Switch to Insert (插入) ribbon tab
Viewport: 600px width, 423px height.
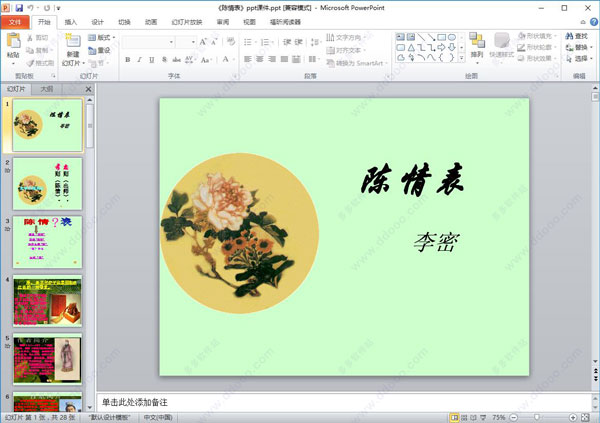(70, 22)
